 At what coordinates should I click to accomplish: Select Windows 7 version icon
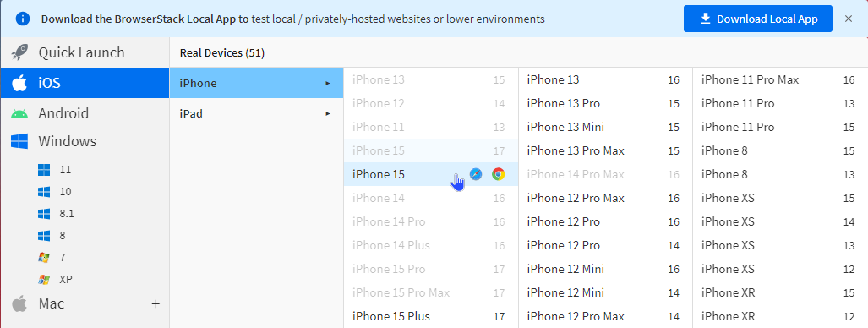point(44,258)
